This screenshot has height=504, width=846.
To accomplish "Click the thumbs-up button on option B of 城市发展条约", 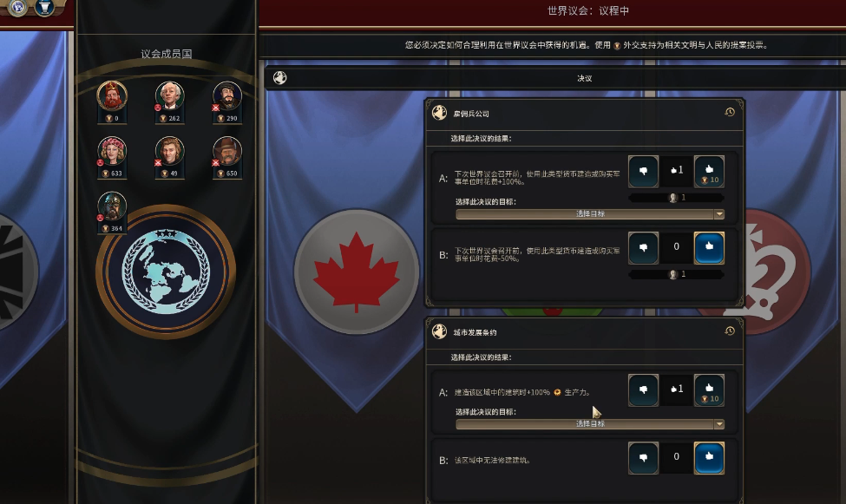I will click(x=709, y=458).
